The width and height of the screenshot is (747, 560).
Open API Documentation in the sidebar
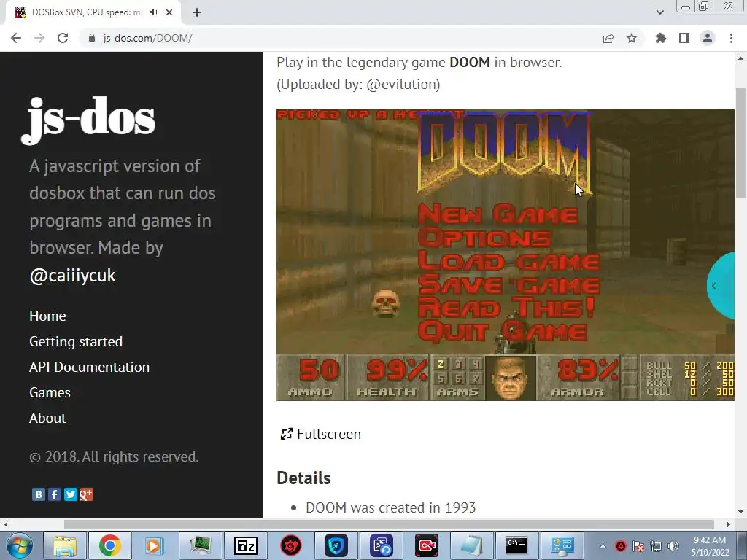point(89,367)
